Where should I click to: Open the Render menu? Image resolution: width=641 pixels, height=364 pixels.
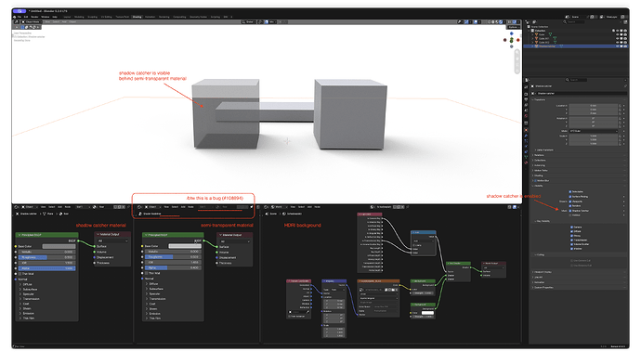[x=33, y=17]
